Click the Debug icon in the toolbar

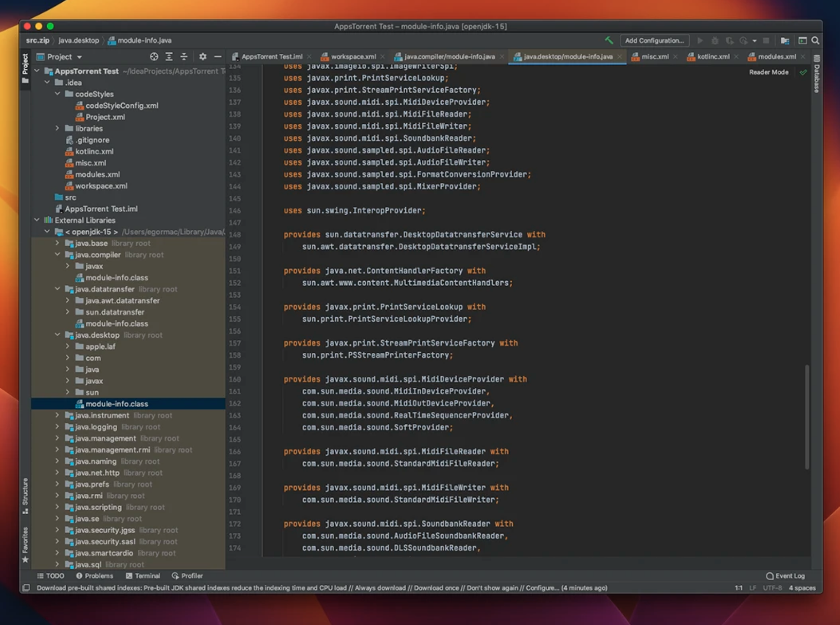[715, 40]
